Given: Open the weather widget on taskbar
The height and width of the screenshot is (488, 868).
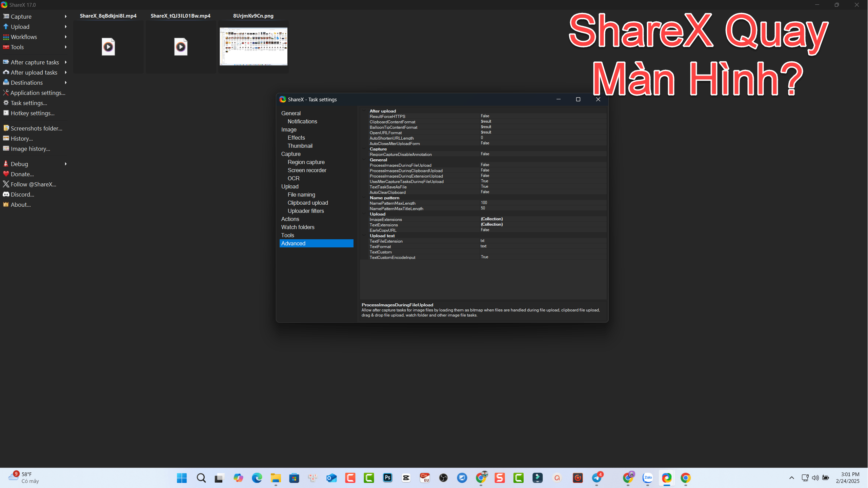Looking at the screenshot, I should pos(24,477).
